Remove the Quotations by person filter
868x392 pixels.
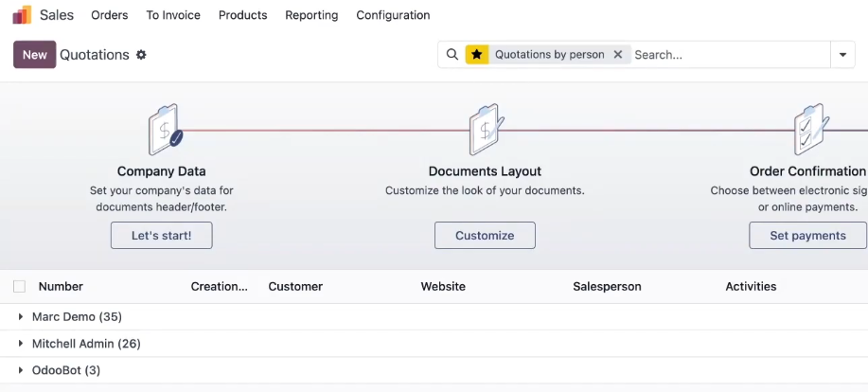[x=618, y=54]
